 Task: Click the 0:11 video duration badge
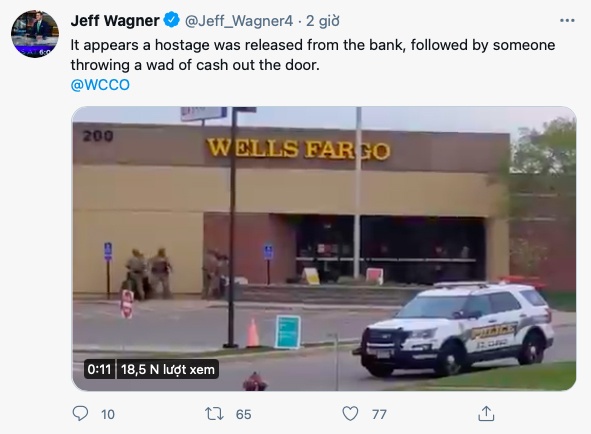100,369
